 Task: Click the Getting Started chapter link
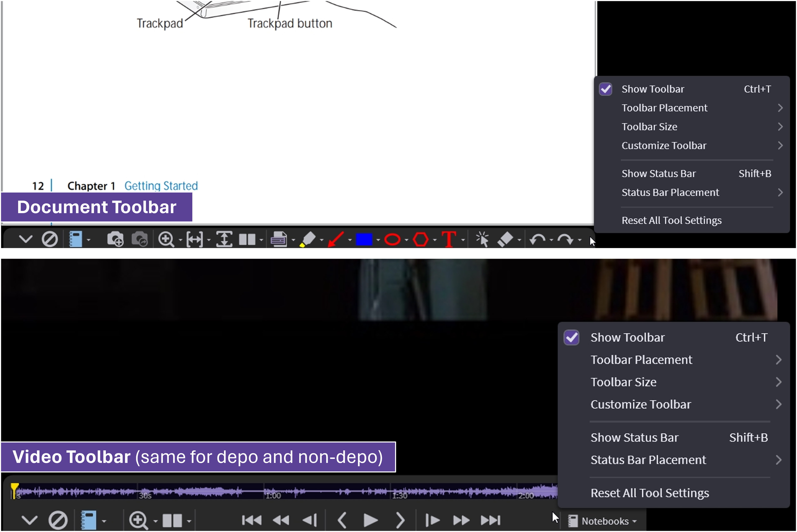pos(161,186)
